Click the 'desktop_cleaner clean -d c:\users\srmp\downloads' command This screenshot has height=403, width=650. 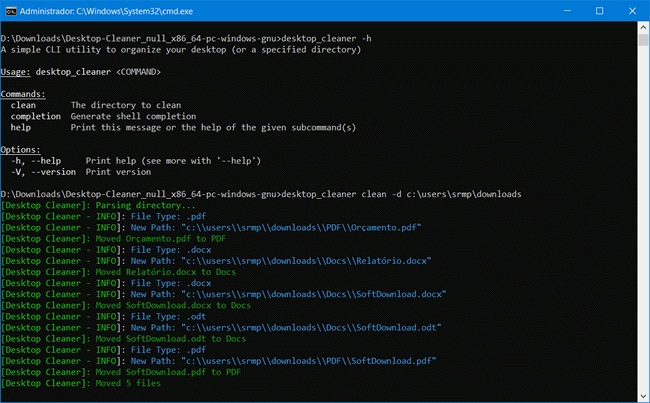coord(261,194)
